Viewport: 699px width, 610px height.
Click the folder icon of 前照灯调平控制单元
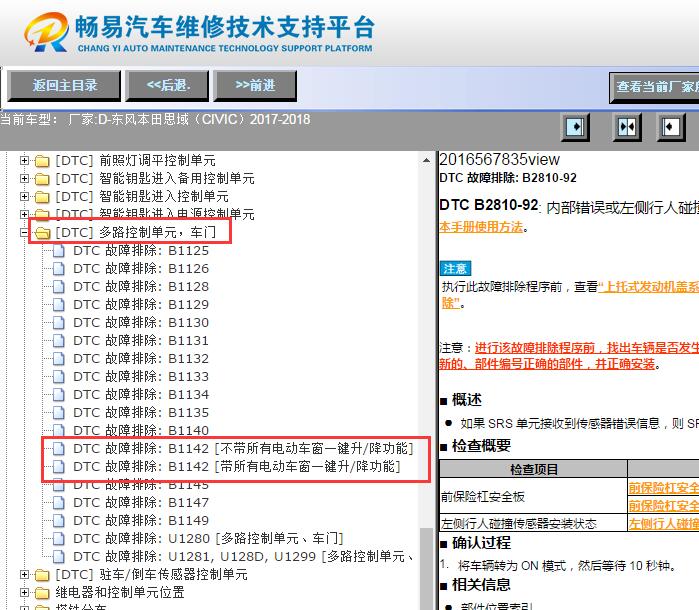click(42, 161)
